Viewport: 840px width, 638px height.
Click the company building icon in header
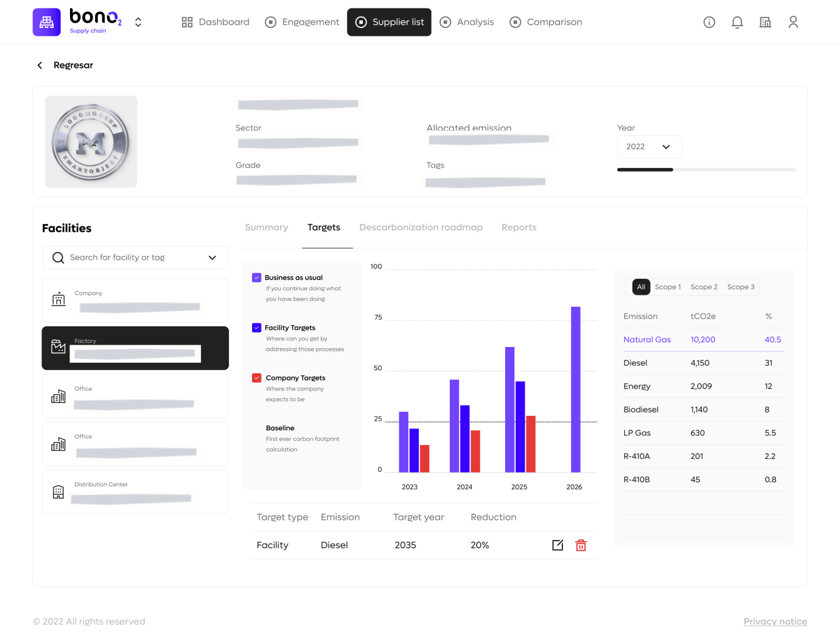[765, 23]
